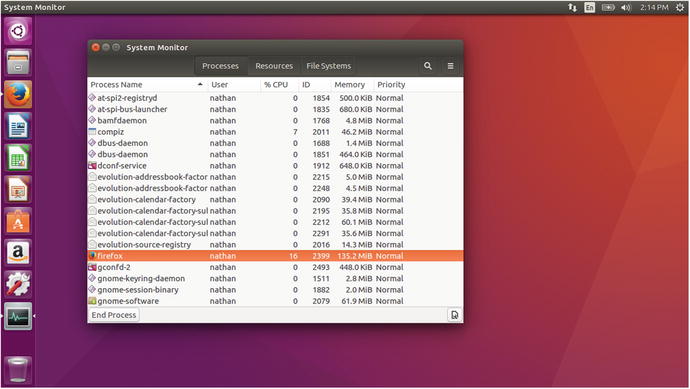Open the Ubuntu Dash search launcher
The image size is (690, 389).
pos(18,31)
